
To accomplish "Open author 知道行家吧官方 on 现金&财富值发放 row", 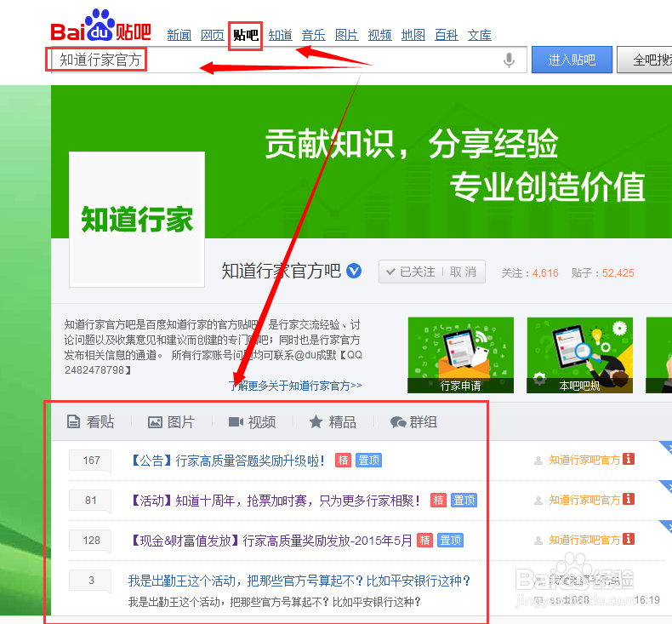I will pyautogui.click(x=584, y=540).
